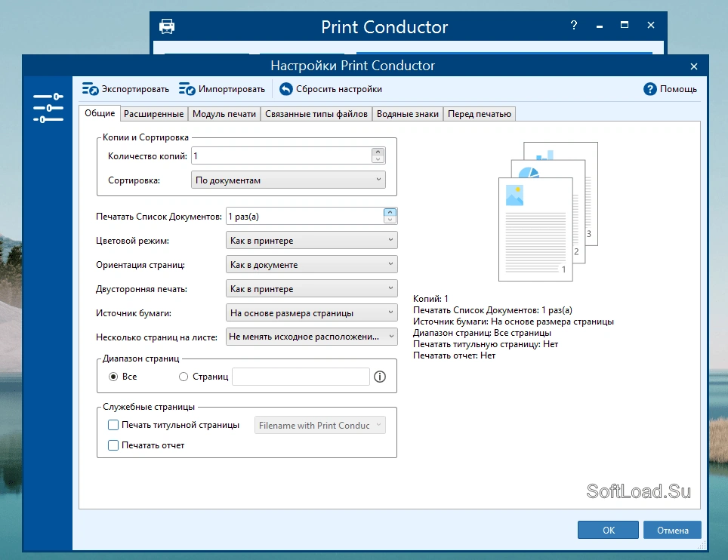The width and height of the screenshot is (728, 560).
Task: Open the 'Связанные типы файлов' tab
Action: tap(316, 114)
